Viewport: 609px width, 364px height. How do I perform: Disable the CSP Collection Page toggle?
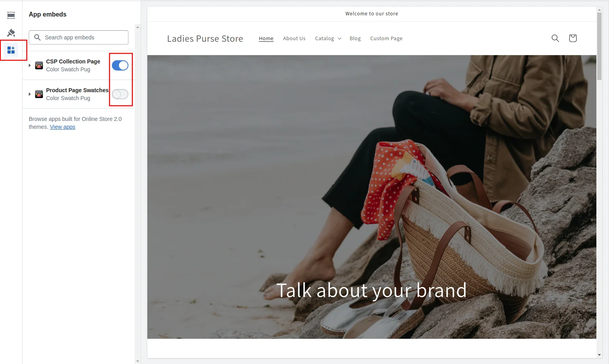(120, 65)
